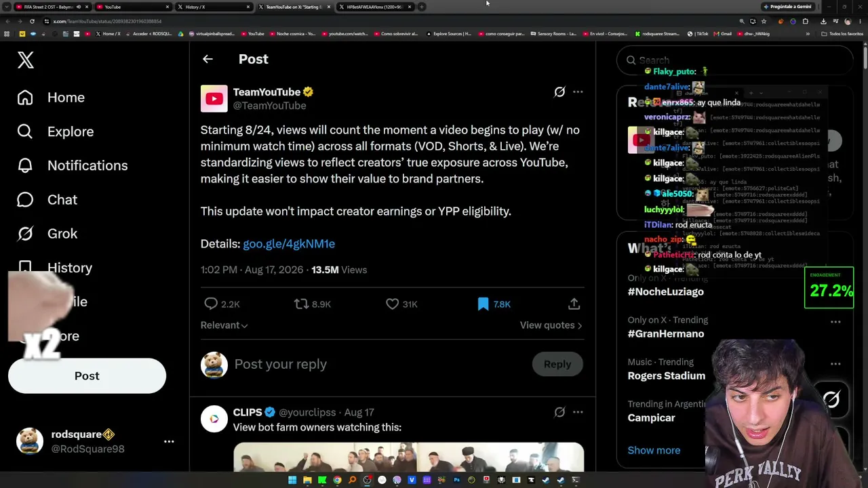Screen dimensions: 868x488
Task: Click the X logo in the sidebar
Action: [26, 60]
